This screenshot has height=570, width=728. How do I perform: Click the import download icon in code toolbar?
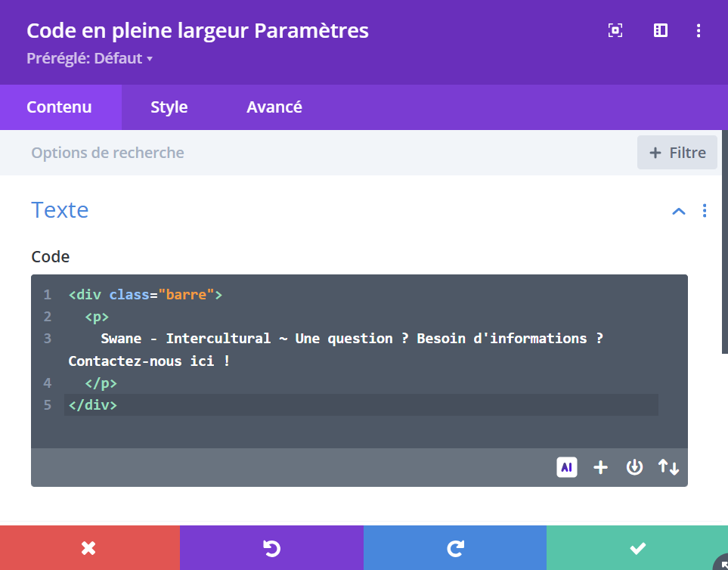point(634,467)
